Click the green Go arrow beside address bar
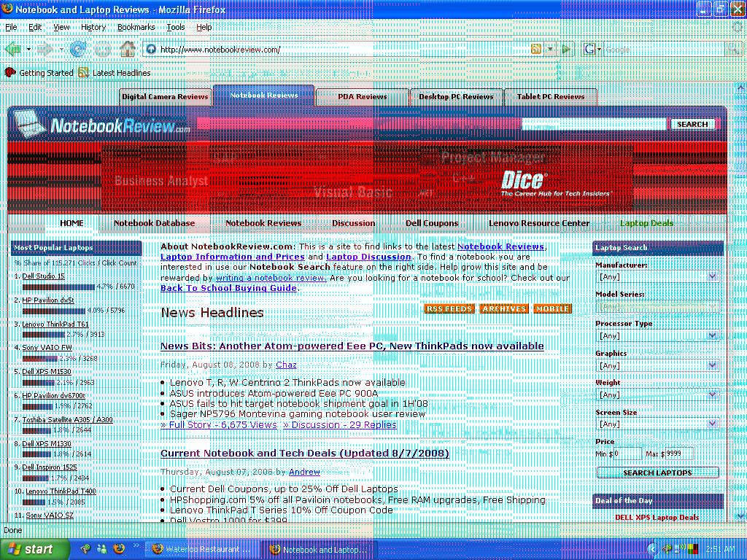747x560 pixels. click(566, 49)
